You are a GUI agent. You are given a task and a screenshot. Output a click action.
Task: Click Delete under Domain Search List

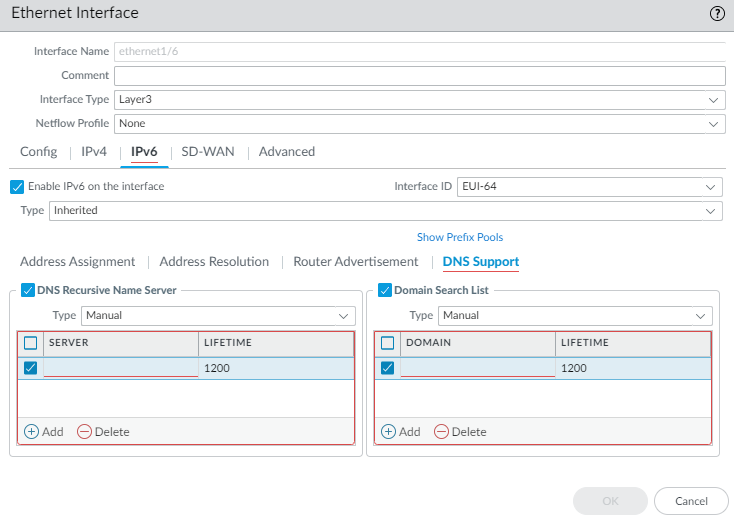point(460,431)
